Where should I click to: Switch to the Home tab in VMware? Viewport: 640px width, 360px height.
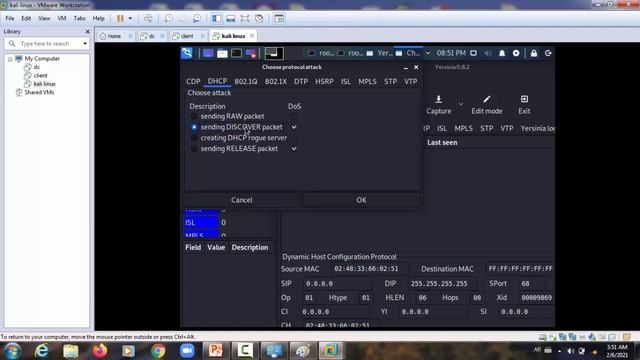tap(114, 36)
